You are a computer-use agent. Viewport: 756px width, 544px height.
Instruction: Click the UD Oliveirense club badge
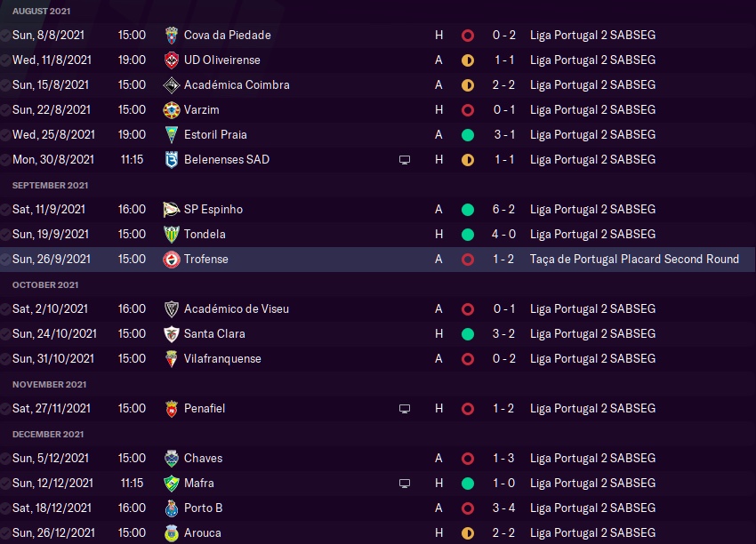click(172, 60)
